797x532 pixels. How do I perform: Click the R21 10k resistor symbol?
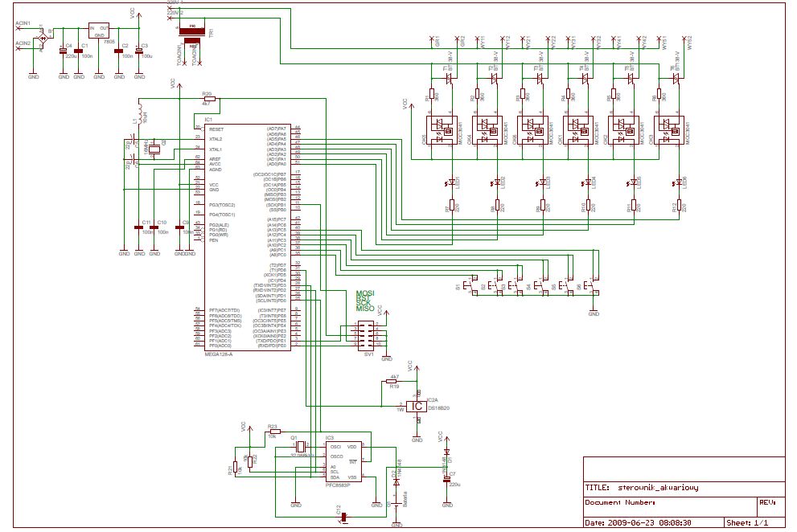coord(235,466)
